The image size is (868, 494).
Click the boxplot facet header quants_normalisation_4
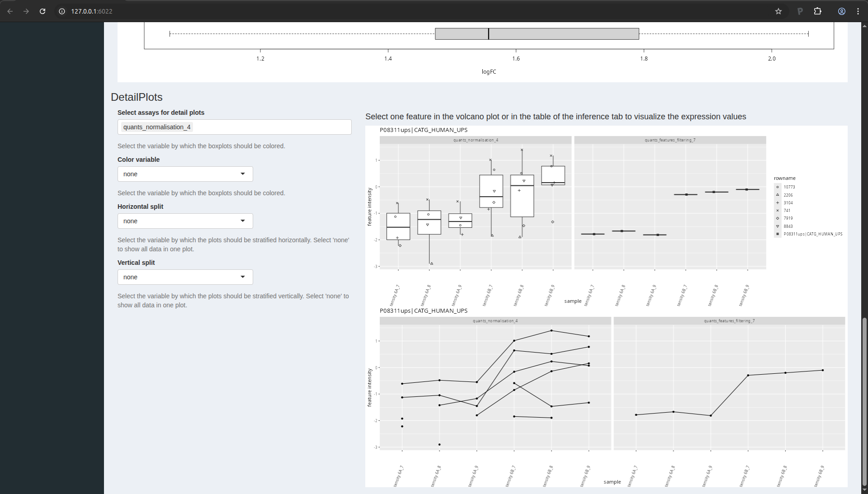point(476,140)
